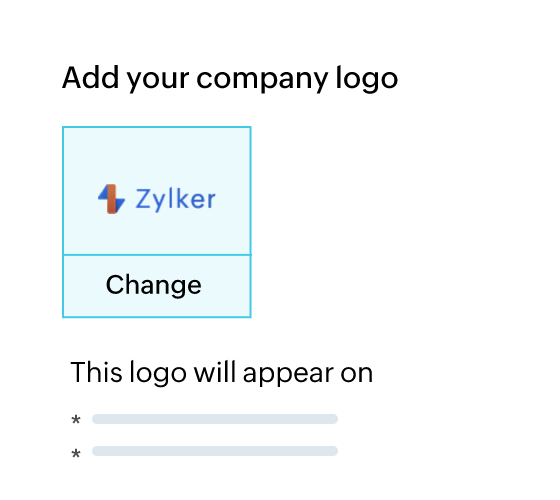Click the 'Add your company logo' heading

[230, 79]
